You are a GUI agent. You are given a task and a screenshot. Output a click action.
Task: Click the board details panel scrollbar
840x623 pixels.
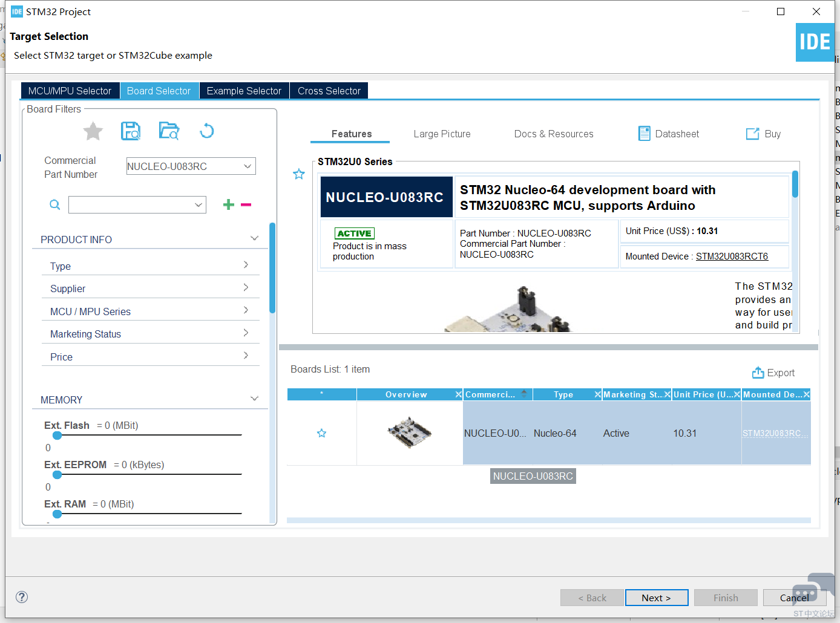795,184
